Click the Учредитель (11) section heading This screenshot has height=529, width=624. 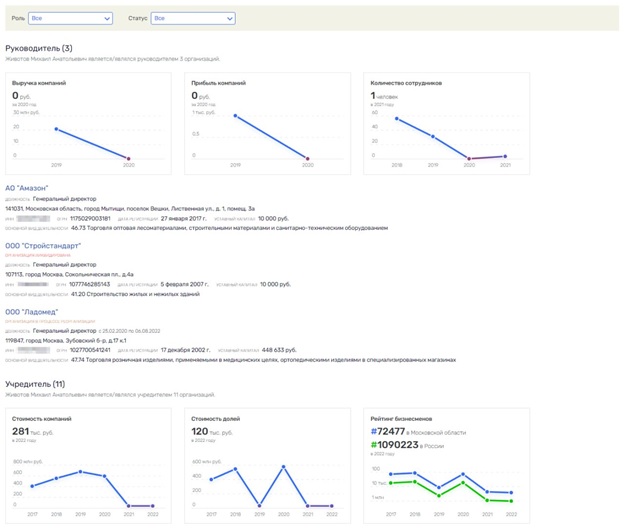(x=35, y=384)
